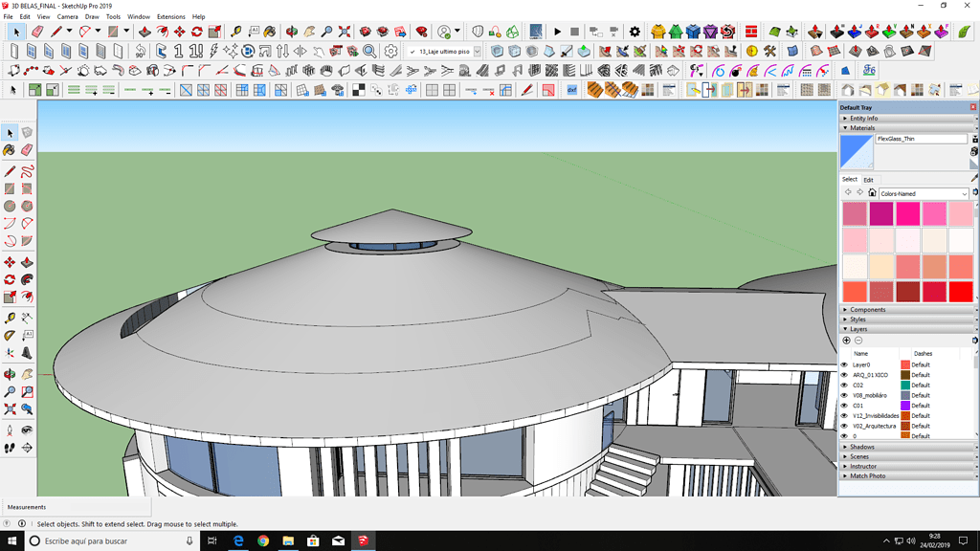980x551 pixels.
Task: Click the Remove Layer minus button
Action: click(x=858, y=341)
